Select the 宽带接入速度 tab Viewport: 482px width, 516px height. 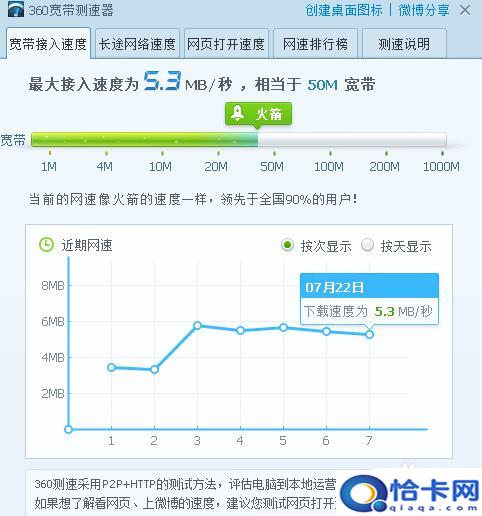(48, 44)
